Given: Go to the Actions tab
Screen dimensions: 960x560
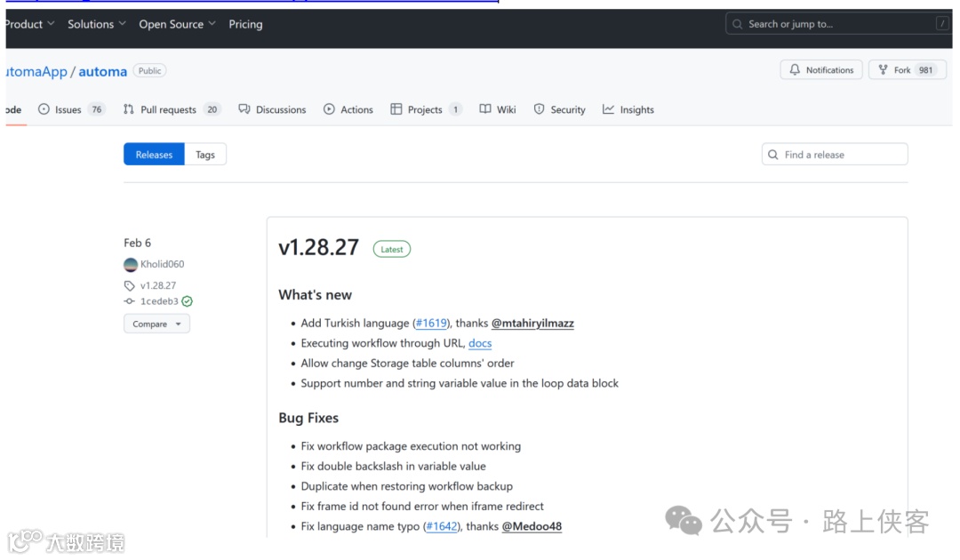Looking at the screenshot, I should click(x=348, y=109).
